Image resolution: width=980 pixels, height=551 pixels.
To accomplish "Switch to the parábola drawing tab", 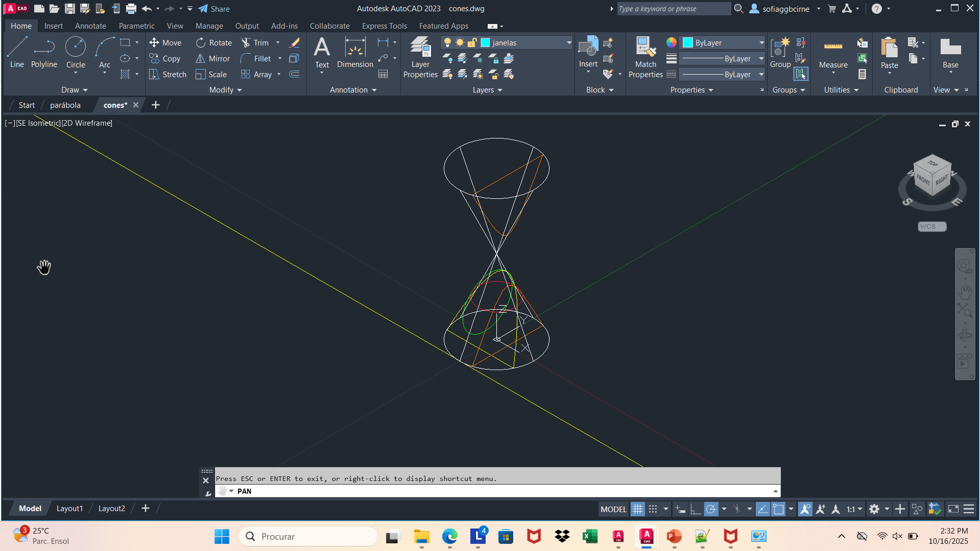I will pos(65,105).
